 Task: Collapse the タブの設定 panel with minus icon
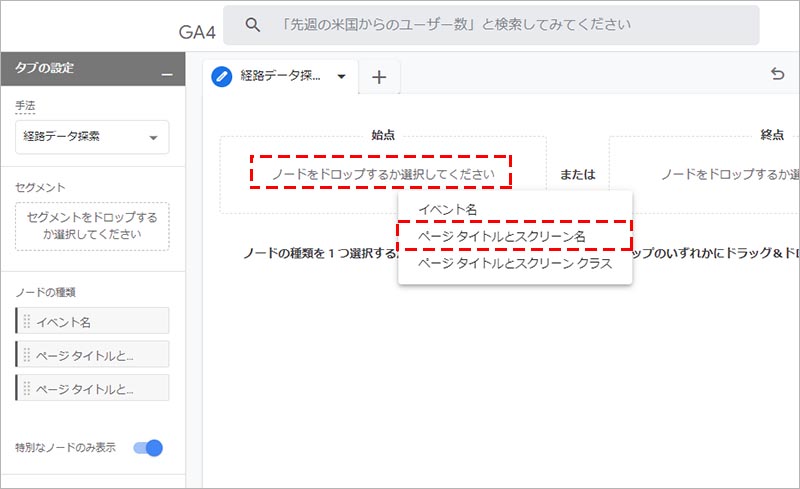coord(166,72)
